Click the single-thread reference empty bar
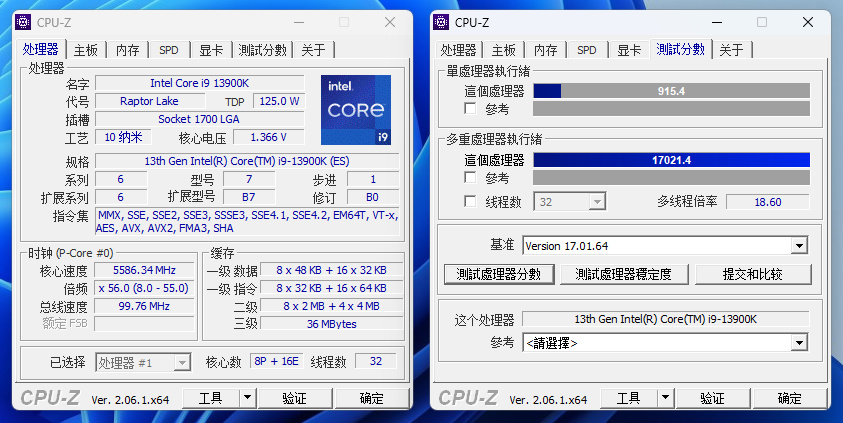Image resolution: width=843 pixels, height=423 pixels. point(671,109)
